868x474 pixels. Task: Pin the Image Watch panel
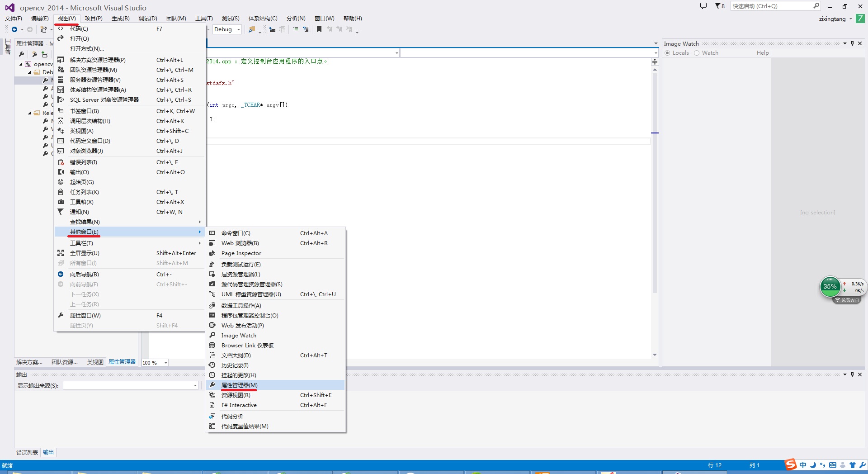click(852, 43)
